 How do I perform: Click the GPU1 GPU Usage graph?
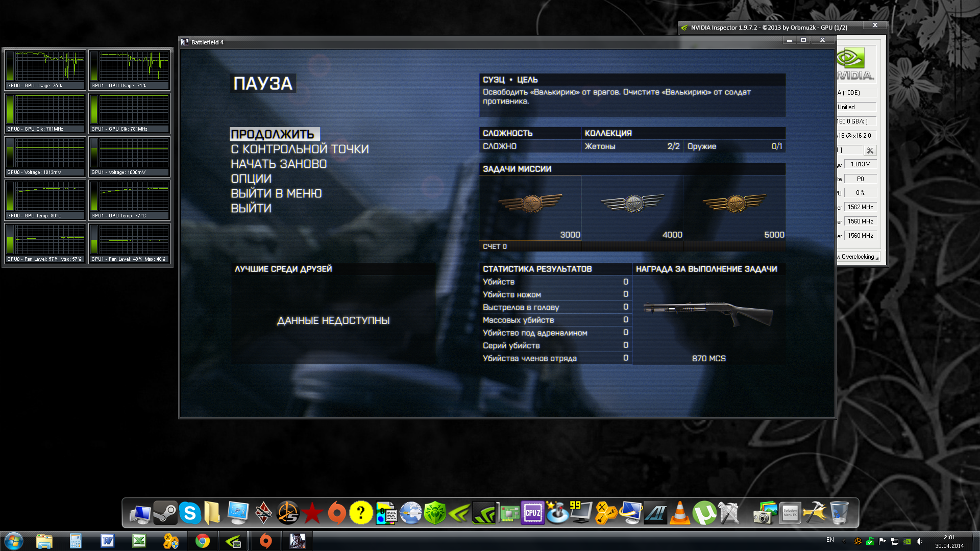pos(129,70)
